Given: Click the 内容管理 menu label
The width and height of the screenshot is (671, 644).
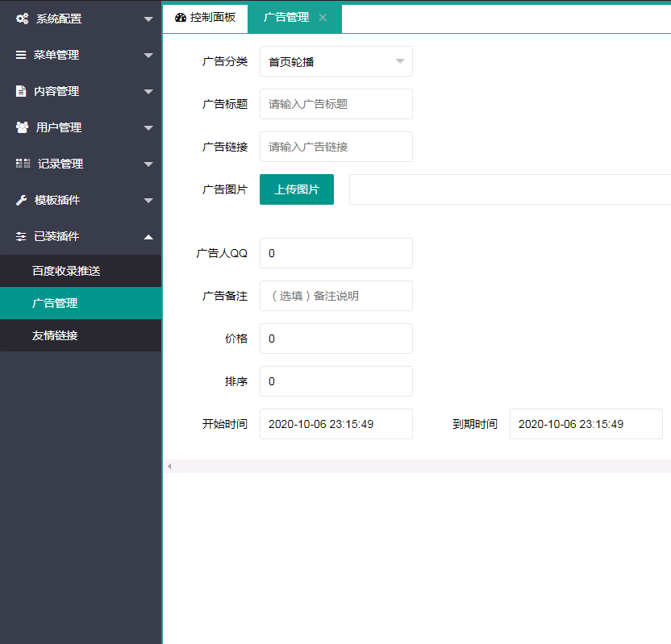Looking at the screenshot, I should [56, 91].
